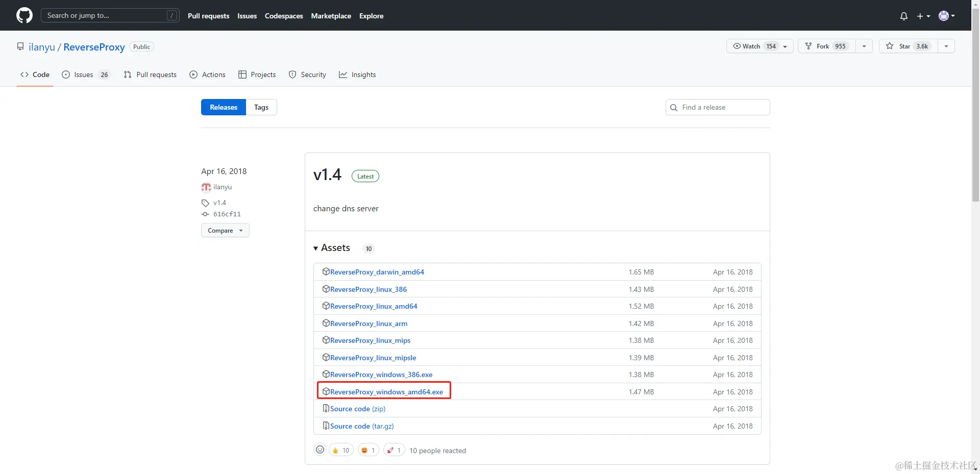Expand the Star lists dropdown arrow

pos(946,46)
